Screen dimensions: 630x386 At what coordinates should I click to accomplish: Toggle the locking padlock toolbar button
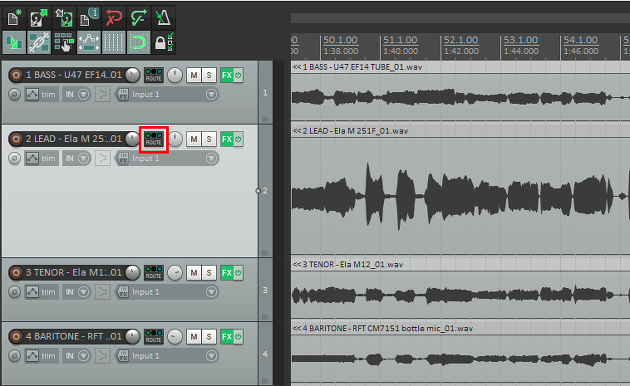[x=163, y=43]
